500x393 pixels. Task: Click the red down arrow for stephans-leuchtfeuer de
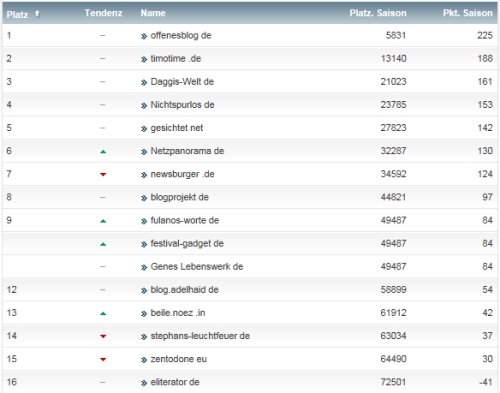point(103,336)
